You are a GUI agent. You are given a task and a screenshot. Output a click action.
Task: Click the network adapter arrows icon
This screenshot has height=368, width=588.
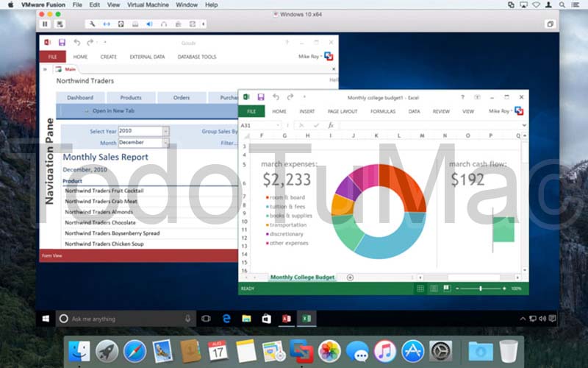107,24
